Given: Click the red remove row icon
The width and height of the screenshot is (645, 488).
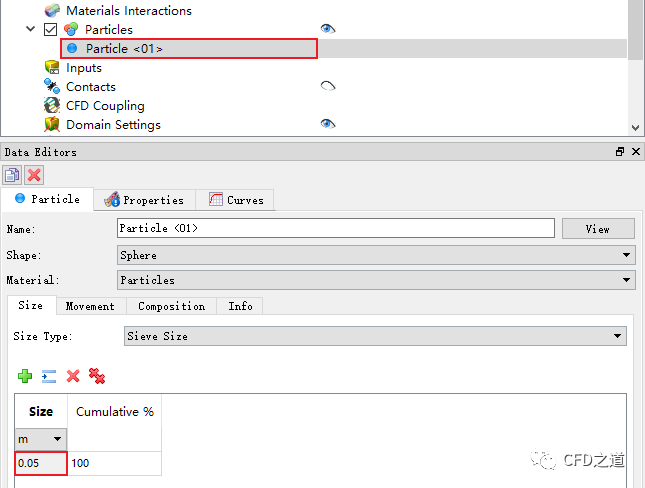Looking at the screenshot, I should (73, 376).
